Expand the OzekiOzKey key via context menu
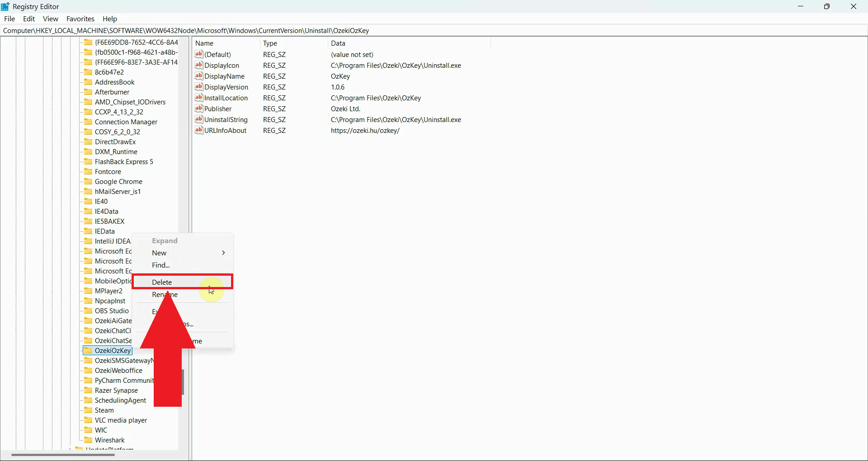868x461 pixels. [165, 240]
